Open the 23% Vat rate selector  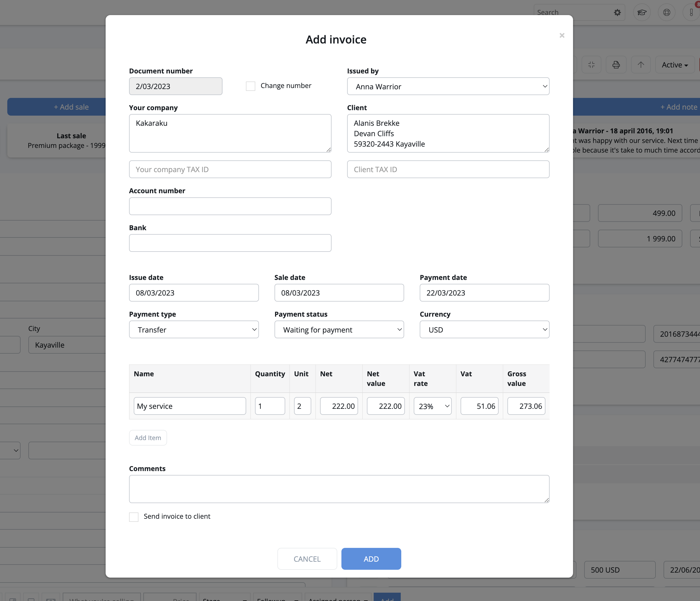432,406
